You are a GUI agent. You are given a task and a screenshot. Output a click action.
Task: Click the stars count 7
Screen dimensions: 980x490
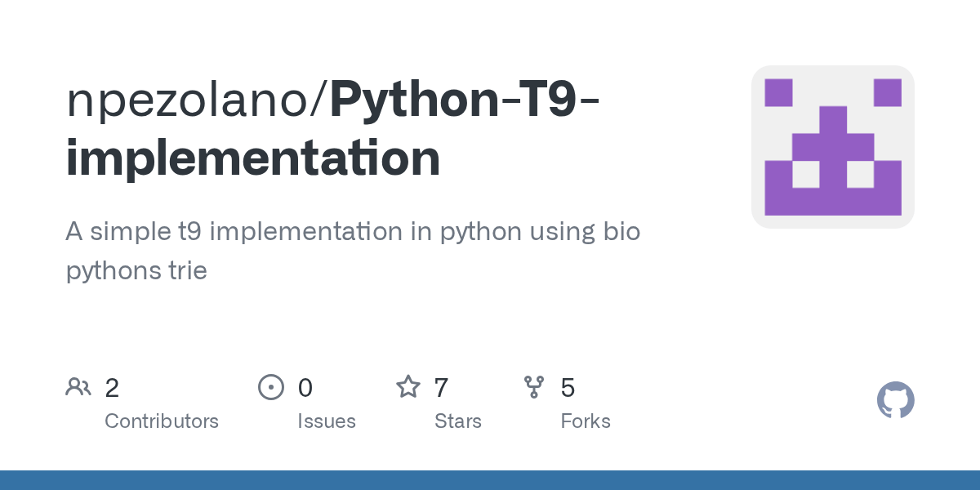pyautogui.click(x=442, y=387)
